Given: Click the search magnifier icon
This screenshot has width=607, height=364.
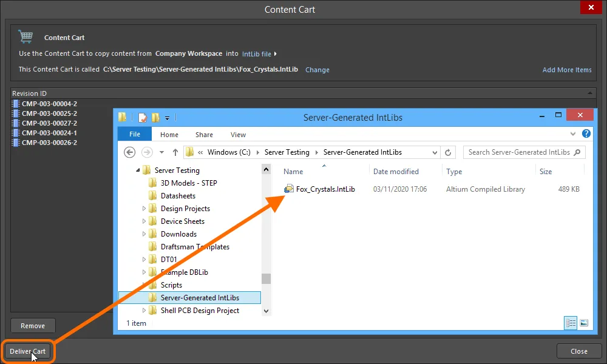Looking at the screenshot, I should pyautogui.click(x=577, y=152).
